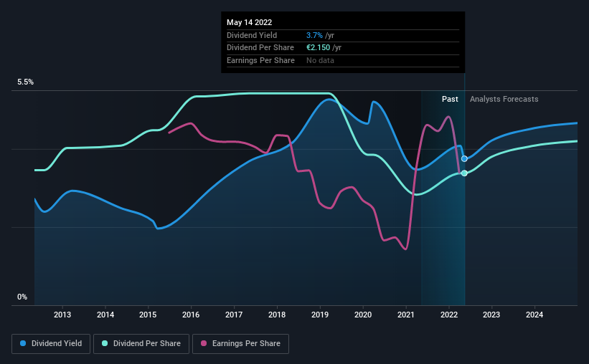Click the 2017 x-axis label
The width and height of the screenshot is (589, 364).
tap(234, 315)
